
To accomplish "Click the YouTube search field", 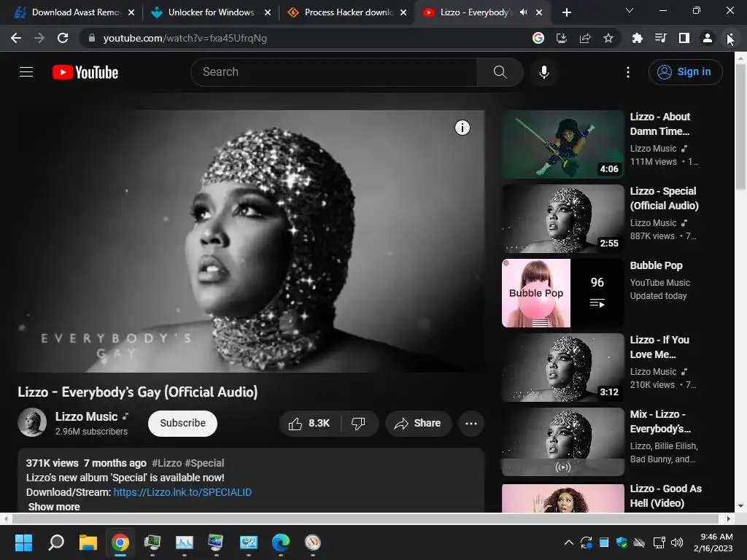I will point(333,72).
